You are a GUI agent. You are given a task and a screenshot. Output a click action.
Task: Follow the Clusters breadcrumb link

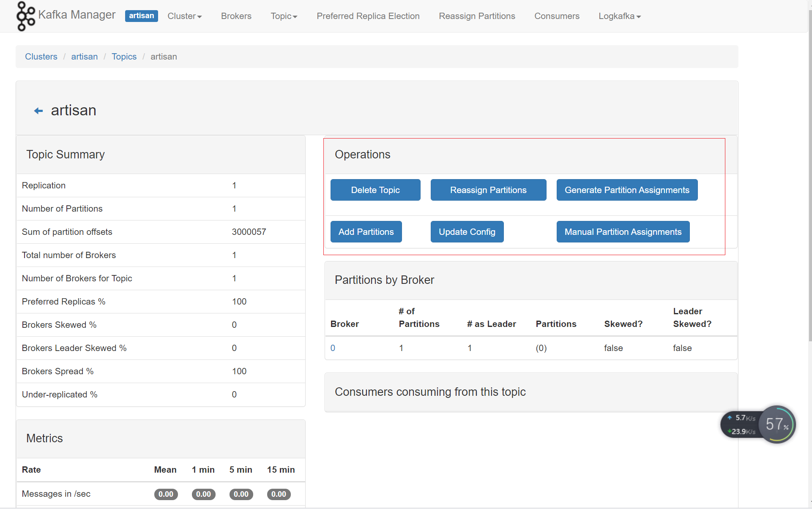point(41,57)
